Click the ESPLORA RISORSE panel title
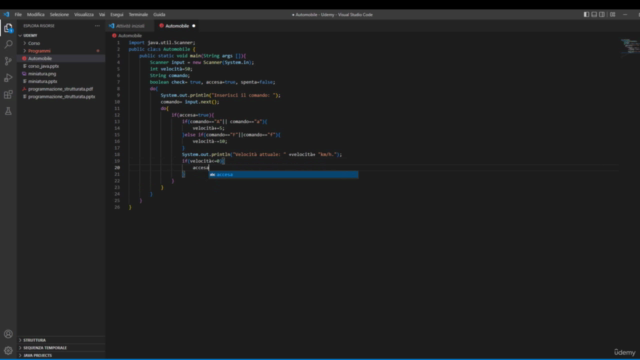Viewport: 640px width, 360px height. coord(39,26)
